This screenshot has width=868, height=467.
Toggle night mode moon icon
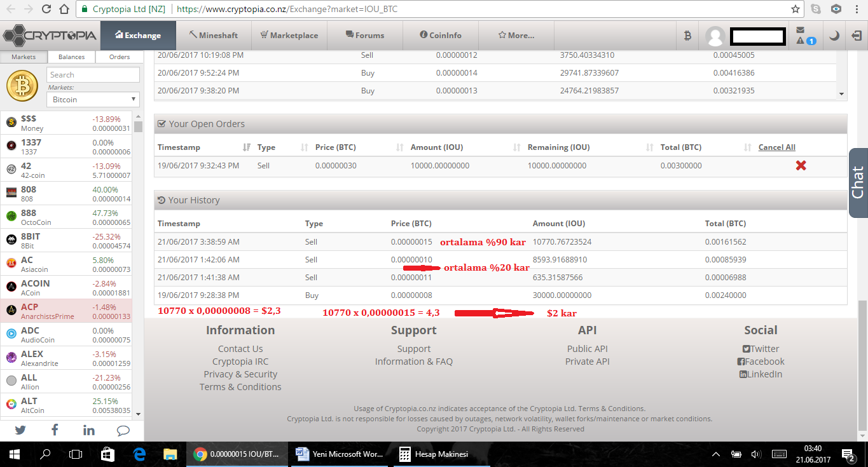[834, 36]
